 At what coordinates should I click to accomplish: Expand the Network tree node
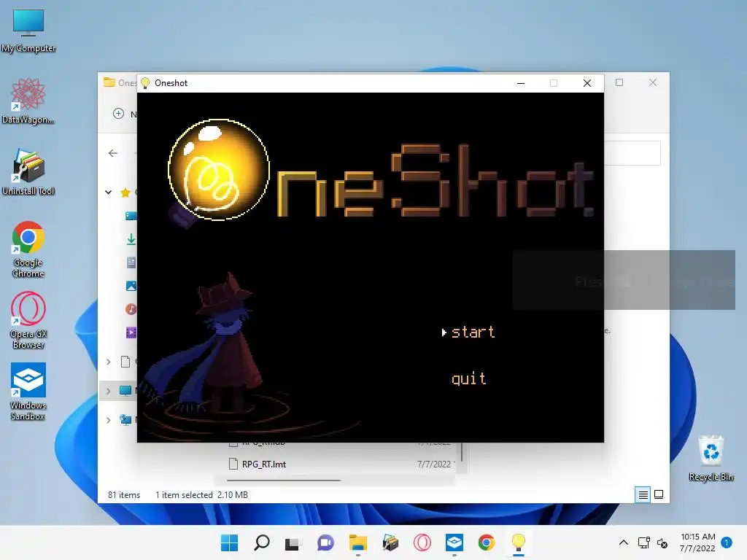[x=109, y=420]
